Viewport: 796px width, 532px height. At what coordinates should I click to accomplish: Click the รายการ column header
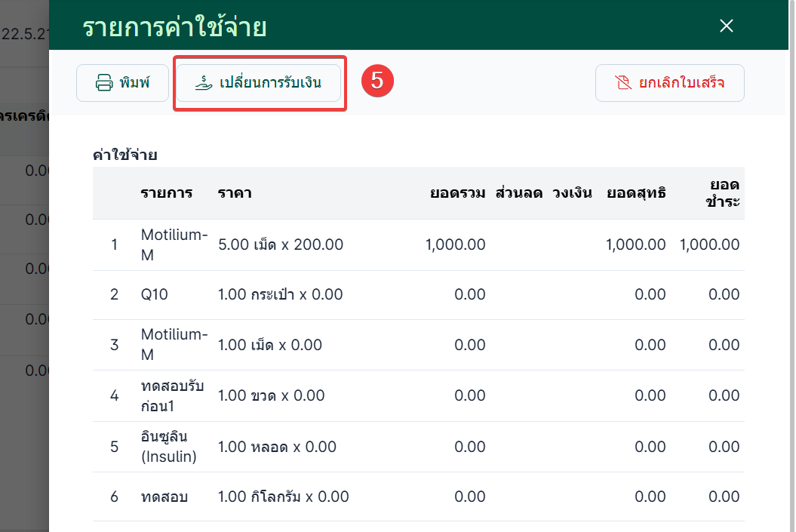tap(167, 193)
